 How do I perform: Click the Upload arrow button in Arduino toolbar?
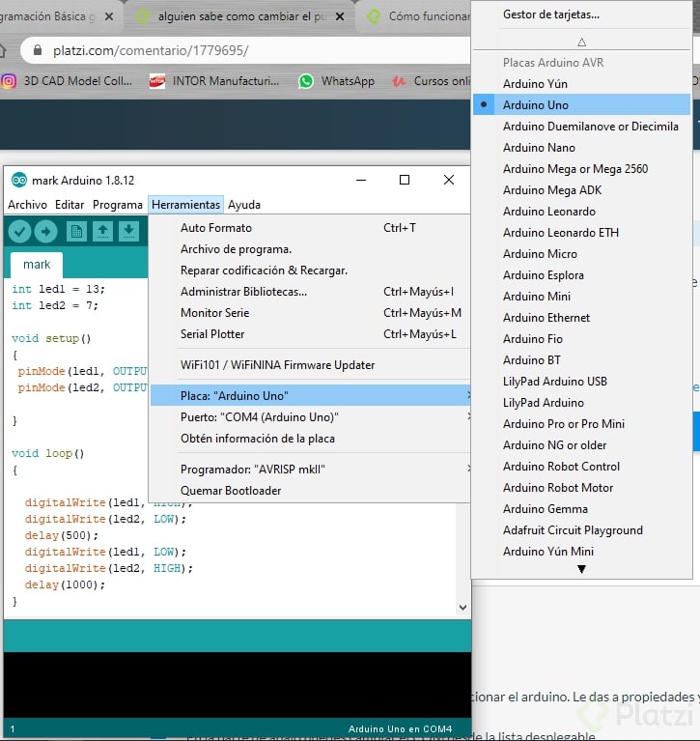coord(45,232)
